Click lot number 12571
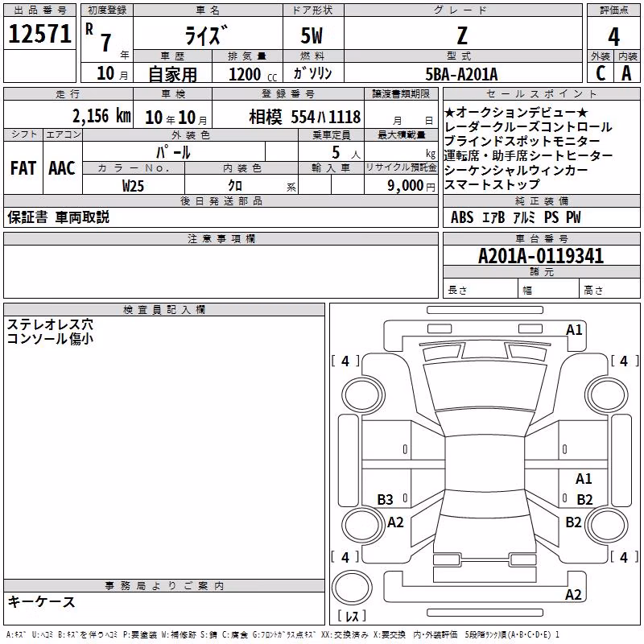 [x=39, y=33]
